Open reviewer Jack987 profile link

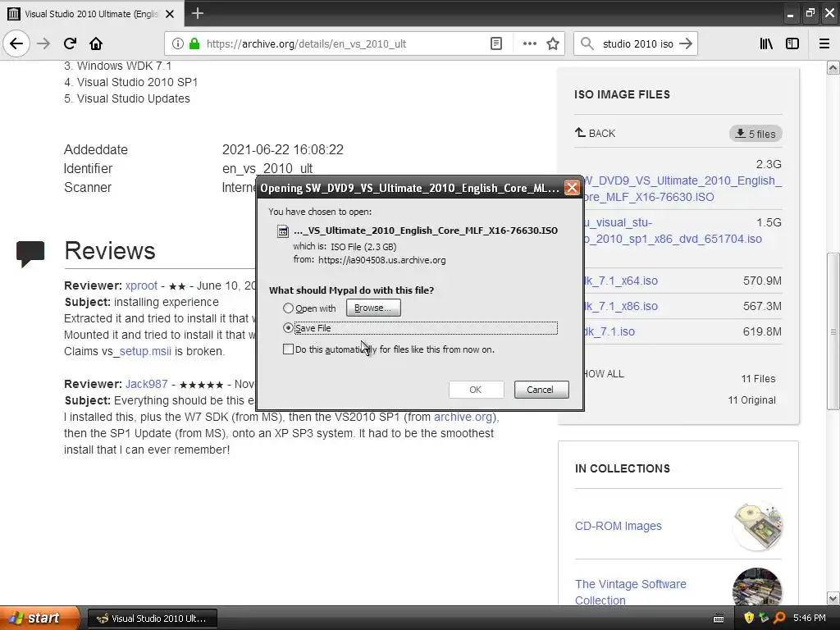[x=146, y=384]
